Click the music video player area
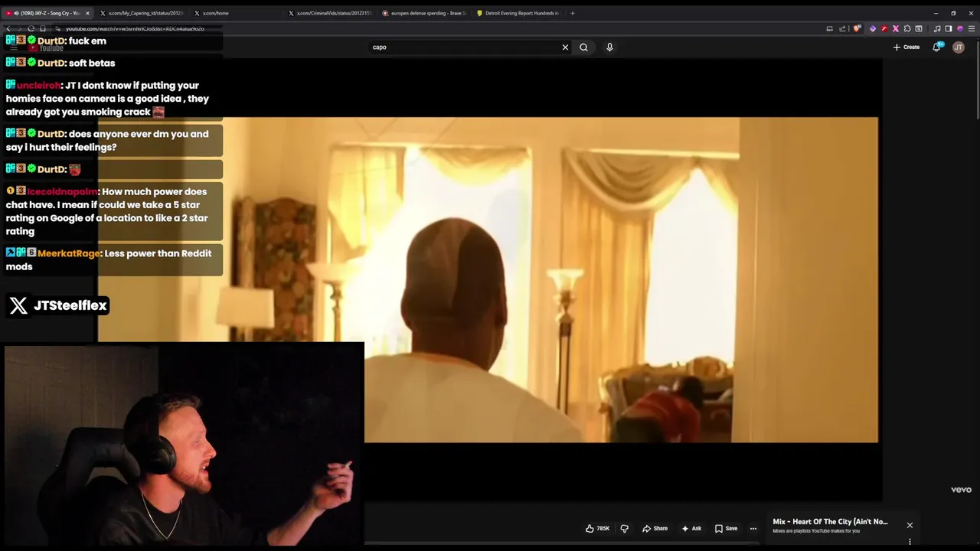Image resolution: width=980 pixels, height=551 pixels. coord(490,279)
